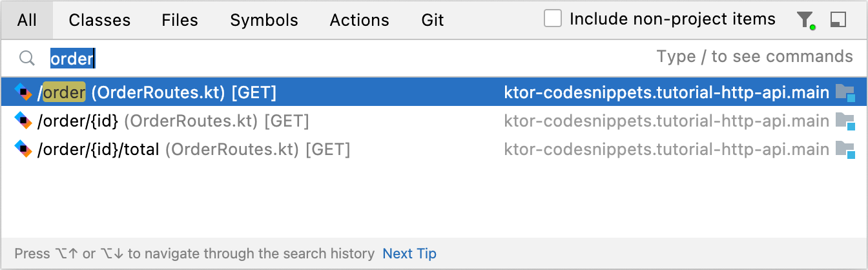Click the search field containing 'order'
This screenshot has width=868, height=270.
click(323, 59)
